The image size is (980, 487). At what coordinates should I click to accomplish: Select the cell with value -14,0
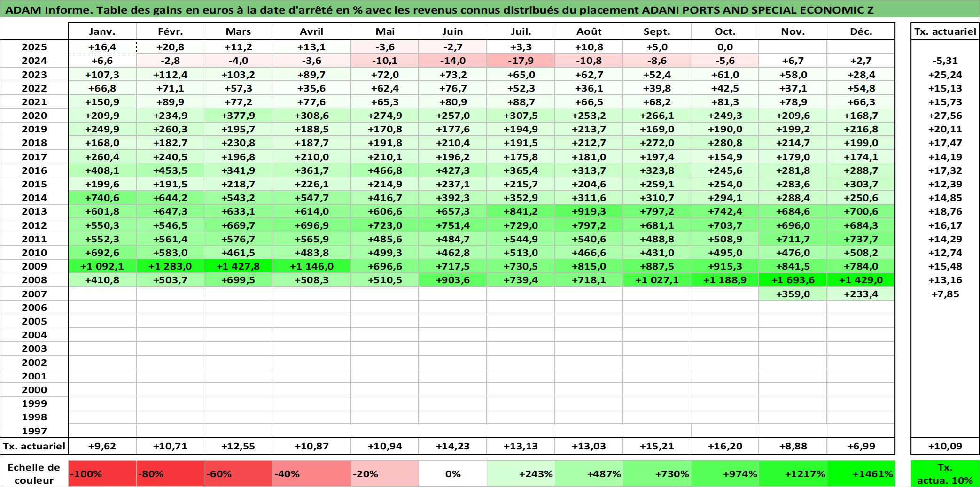[453, 61]
